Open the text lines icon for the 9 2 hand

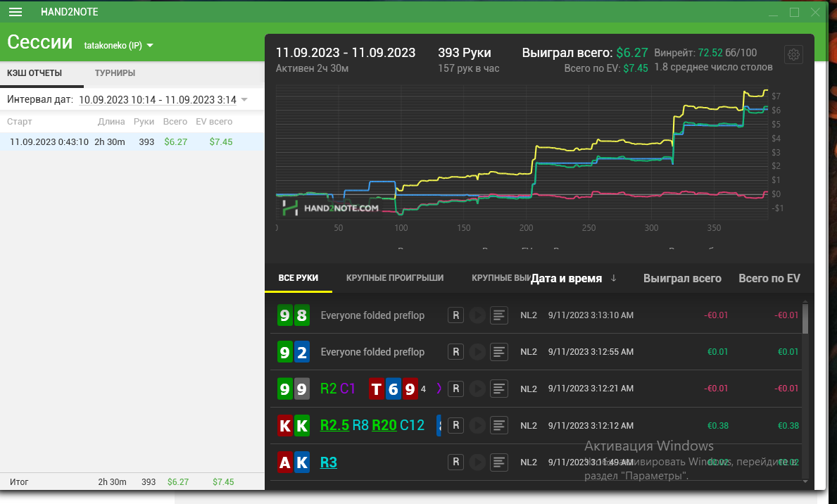pyautogui.click(x=499, y=352)
